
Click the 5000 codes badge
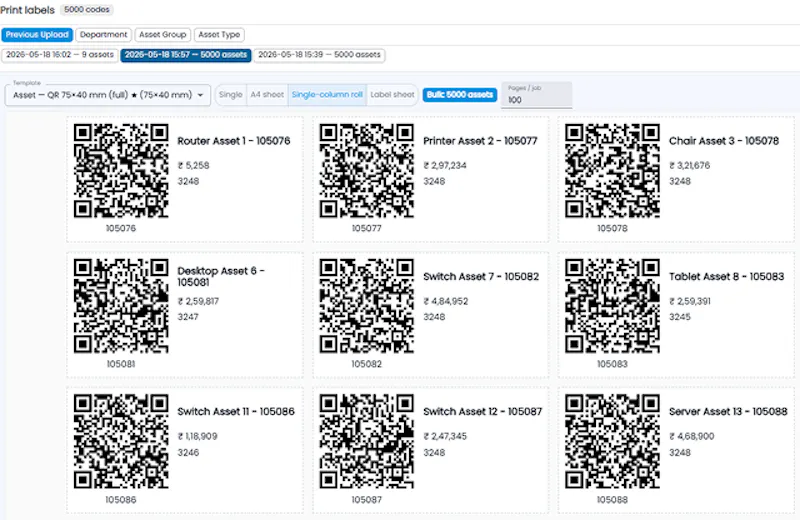(87, 10)
